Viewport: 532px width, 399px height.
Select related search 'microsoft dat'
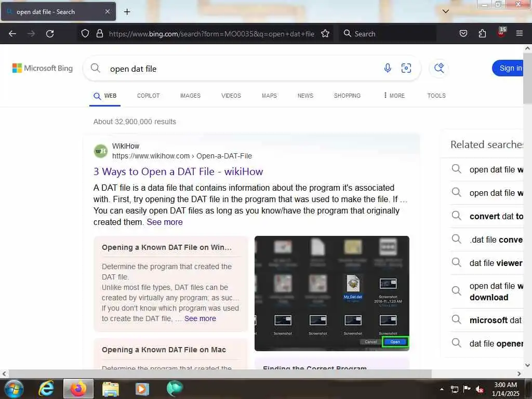pos(487,320)
